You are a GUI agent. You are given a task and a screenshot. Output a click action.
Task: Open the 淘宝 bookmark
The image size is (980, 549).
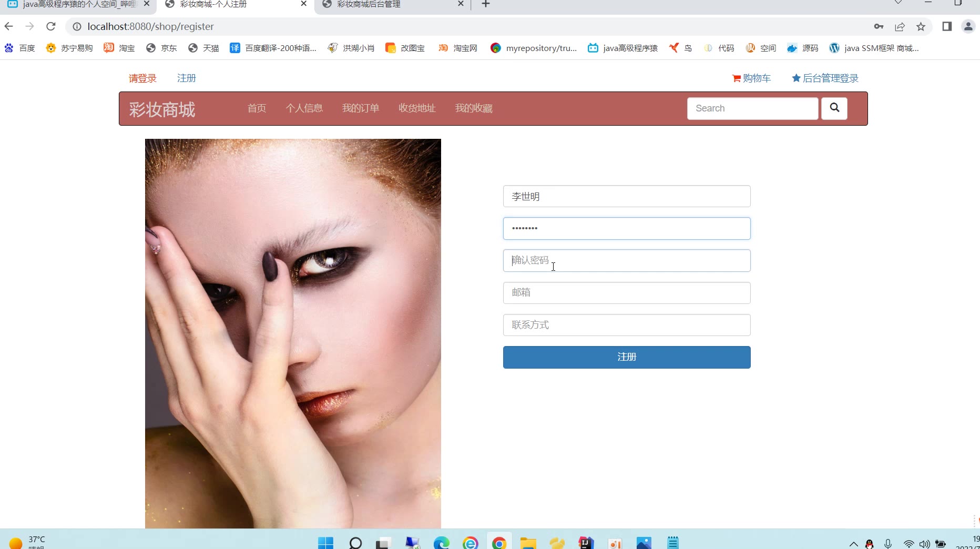tap(119, 48)
